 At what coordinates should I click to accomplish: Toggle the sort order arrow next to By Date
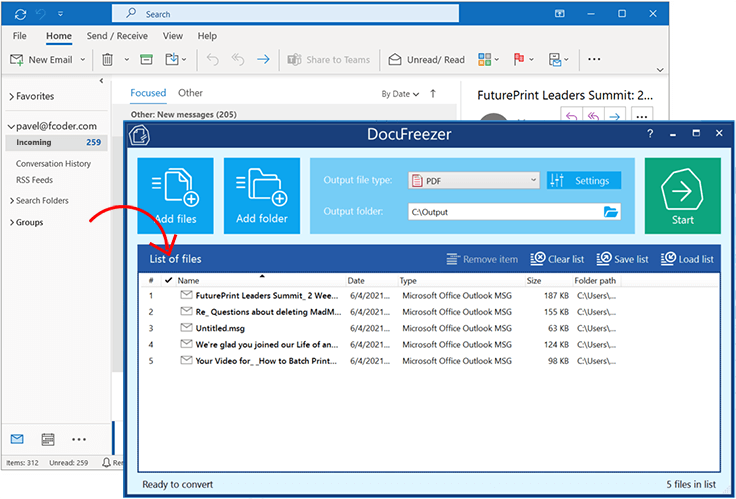pos(433,93)
